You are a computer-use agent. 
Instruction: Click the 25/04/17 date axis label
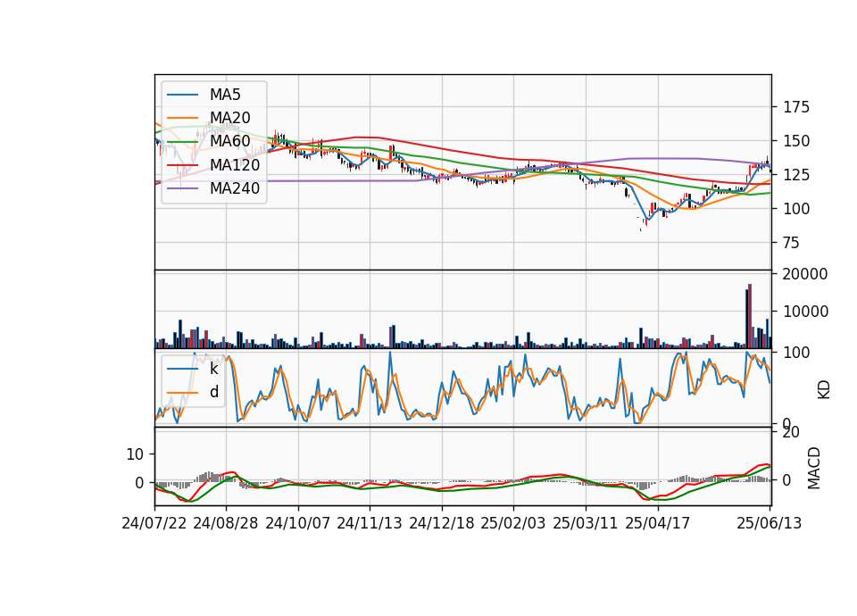click(658, 523)
